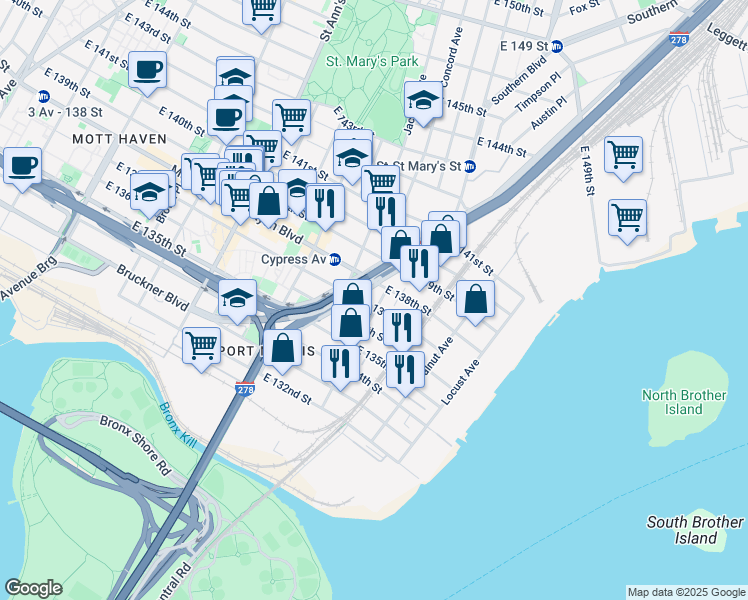Open the restaurant marker beside E 134th St
748x600 pixels.
341,364
